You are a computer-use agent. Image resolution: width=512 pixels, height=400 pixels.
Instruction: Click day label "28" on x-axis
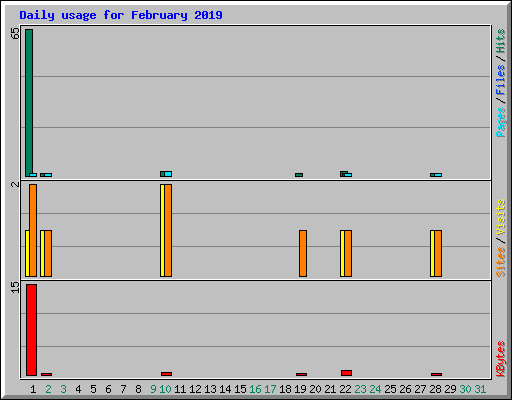click(435, 389)
